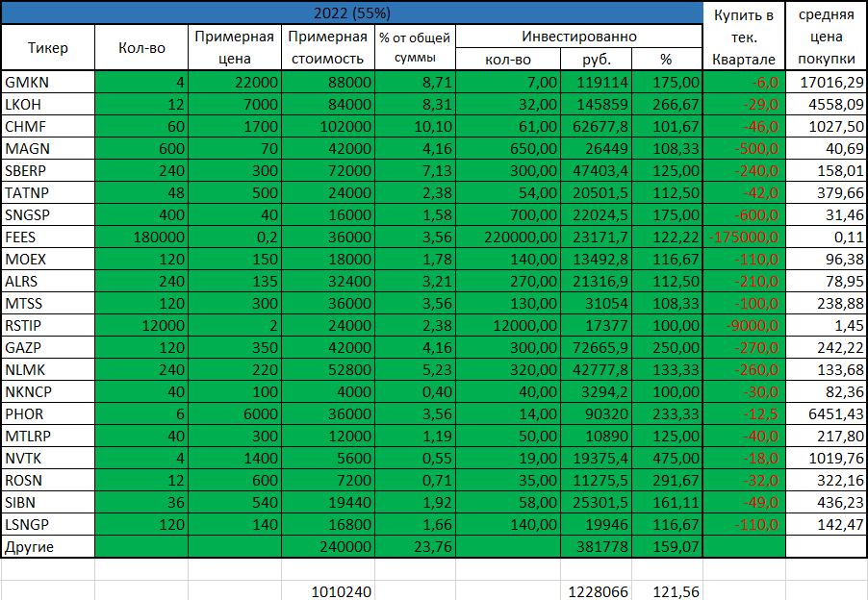868x600 pixels.
Task: Click the MTLRP ticker cell
Action: 48,437
